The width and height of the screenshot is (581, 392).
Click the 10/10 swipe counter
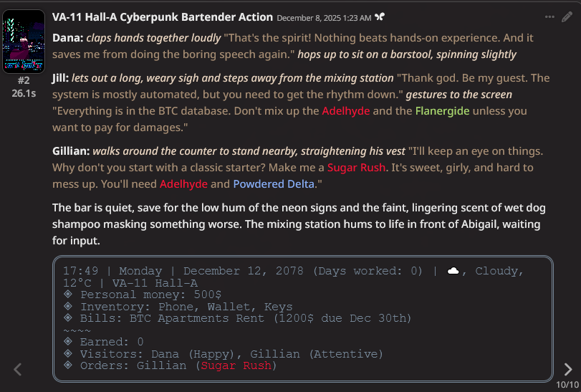click(566, 385)
